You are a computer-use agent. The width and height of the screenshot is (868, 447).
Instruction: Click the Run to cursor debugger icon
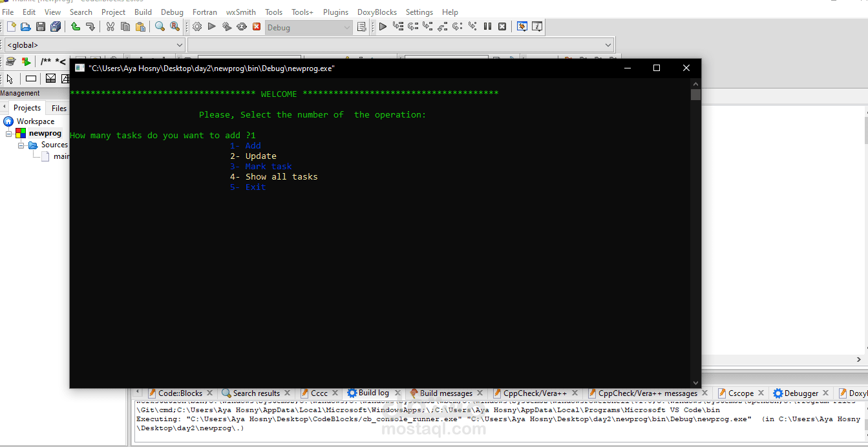click(397, 26)
